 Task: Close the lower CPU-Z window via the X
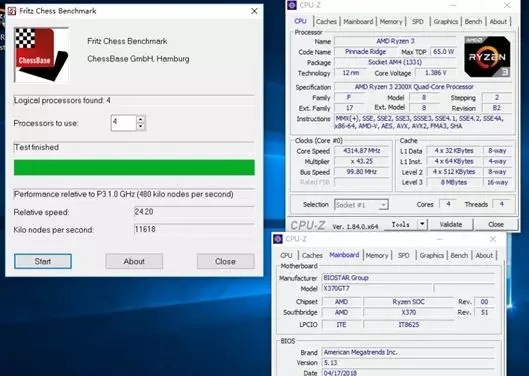(493, 239)
